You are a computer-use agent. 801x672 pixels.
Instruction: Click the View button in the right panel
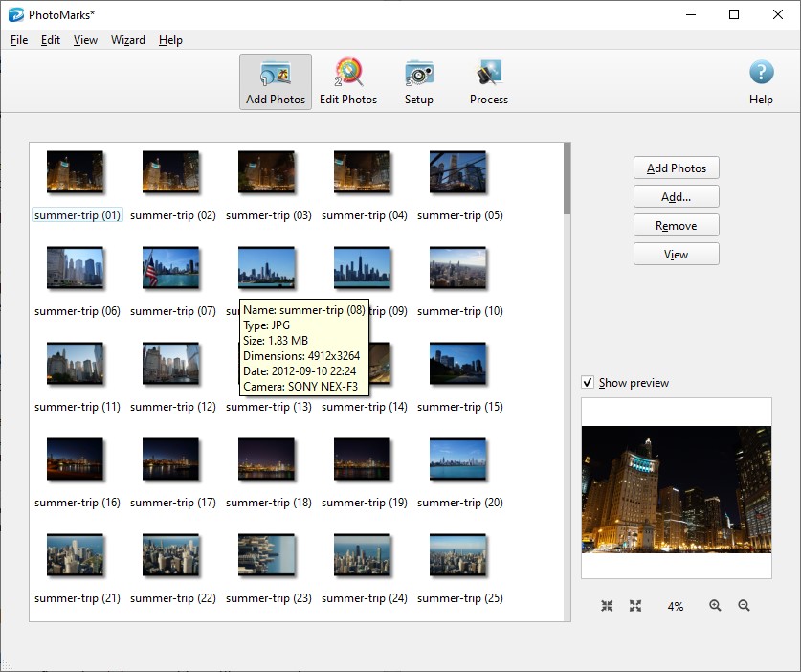coord(676,255)
